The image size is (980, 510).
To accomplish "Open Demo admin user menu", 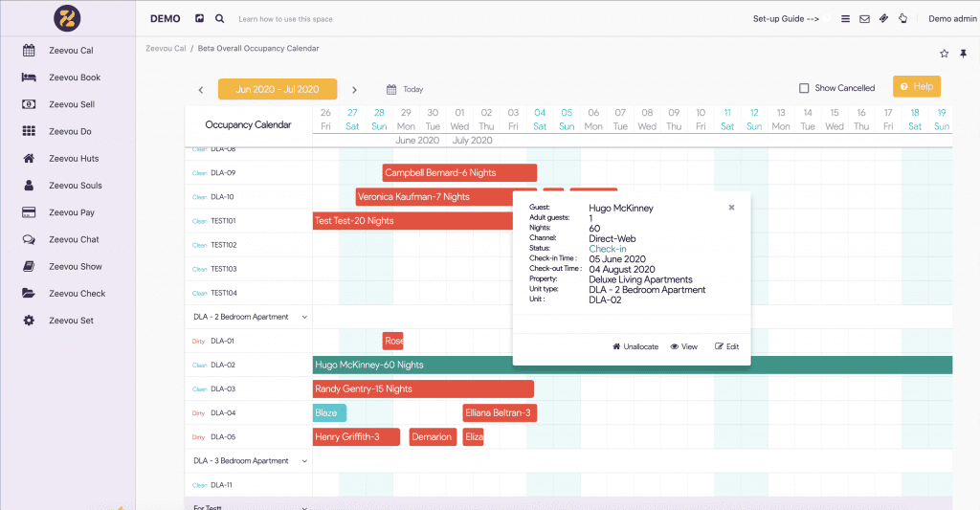I will point(952,19).
